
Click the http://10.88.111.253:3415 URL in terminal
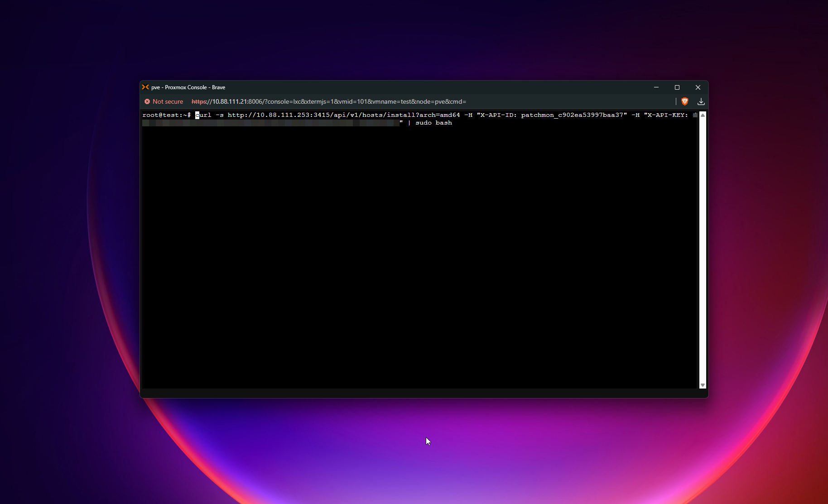(279, 115)
